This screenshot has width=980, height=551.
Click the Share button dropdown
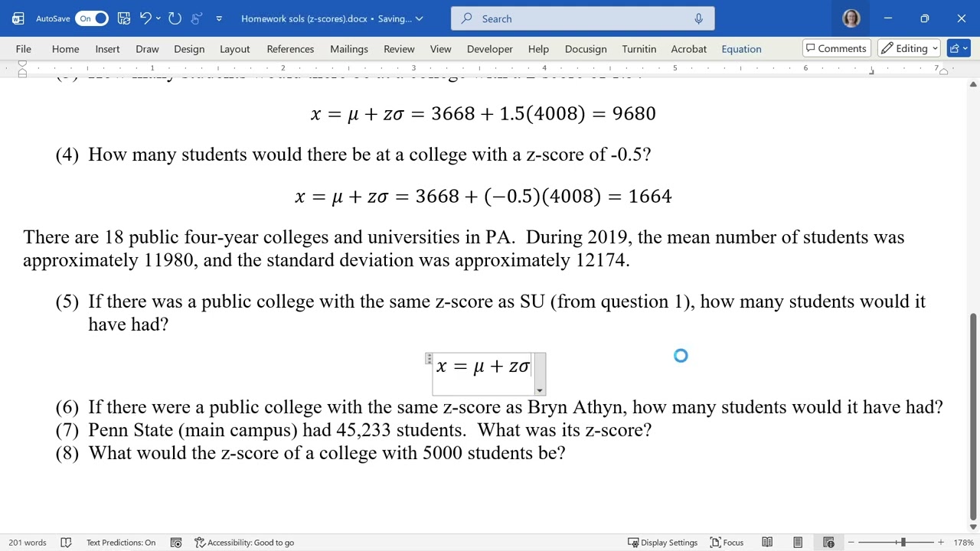tap(958, 48)
